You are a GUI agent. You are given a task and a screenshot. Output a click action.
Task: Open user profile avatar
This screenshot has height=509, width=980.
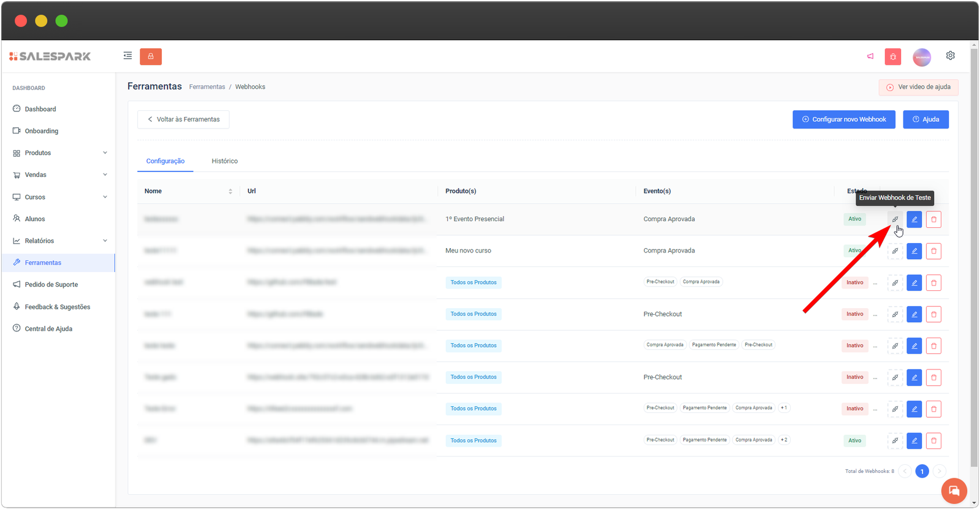coord(921,57)
